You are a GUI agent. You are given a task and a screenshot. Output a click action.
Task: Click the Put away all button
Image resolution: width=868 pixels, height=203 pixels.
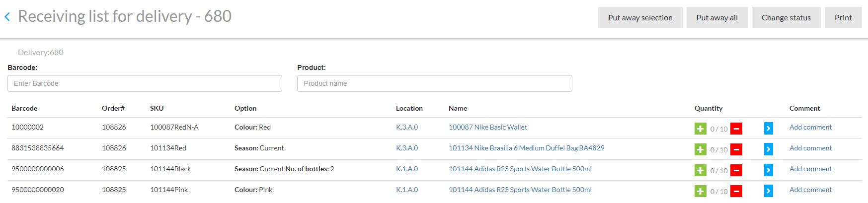coord(716,17)
